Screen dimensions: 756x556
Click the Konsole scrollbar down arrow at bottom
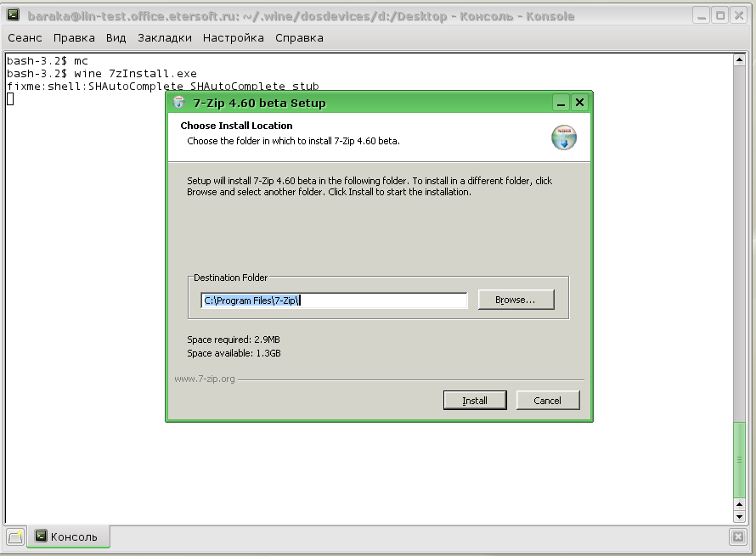pyautogui.click(x=739, y=517)
